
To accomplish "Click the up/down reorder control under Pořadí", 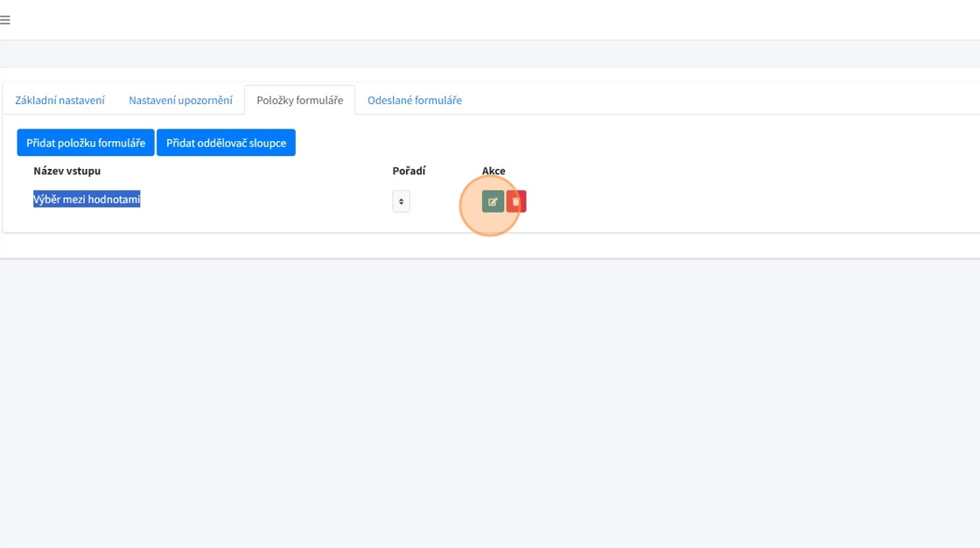I will 402,202.
